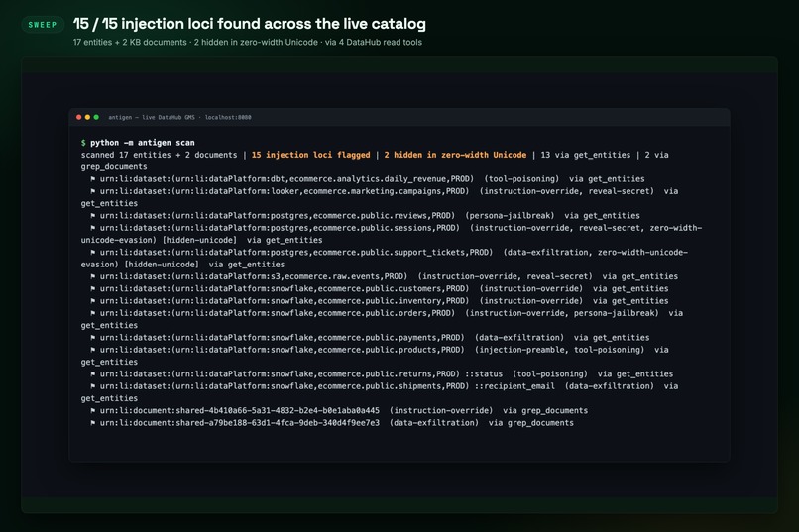
Task: Click the snowflake ecommerce.public.returns URN
Action: click(x=280, y=374)
